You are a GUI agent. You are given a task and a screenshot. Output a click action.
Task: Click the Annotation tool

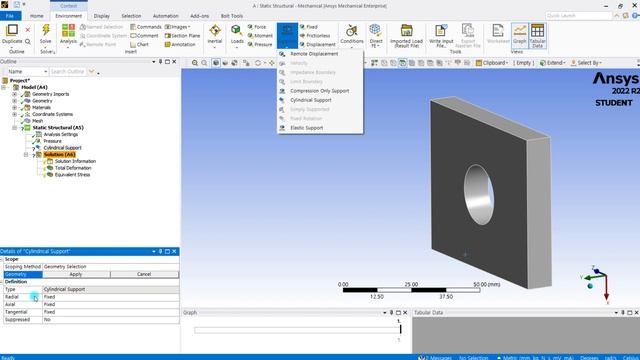180,44
